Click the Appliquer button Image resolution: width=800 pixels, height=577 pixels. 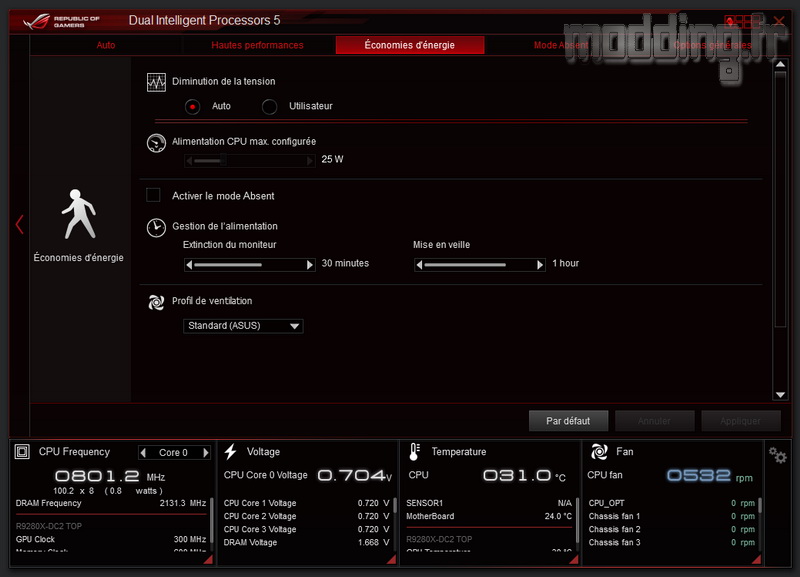pos(740,421)
